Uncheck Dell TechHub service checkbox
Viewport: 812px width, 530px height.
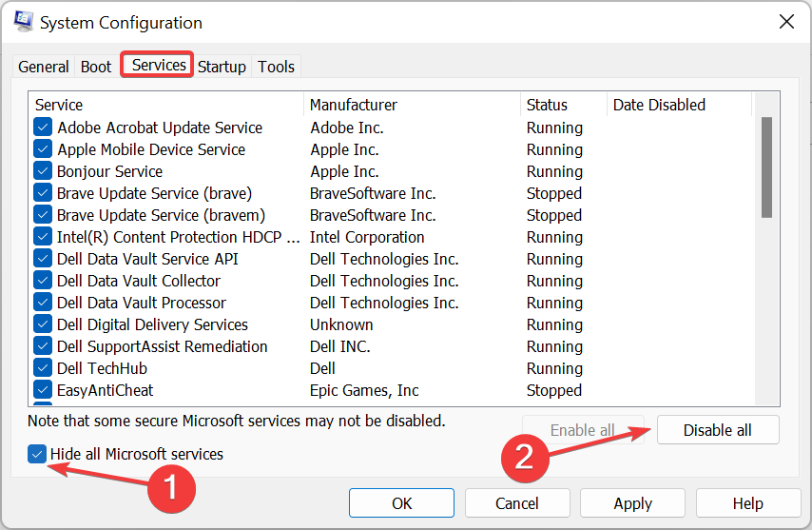43,368
